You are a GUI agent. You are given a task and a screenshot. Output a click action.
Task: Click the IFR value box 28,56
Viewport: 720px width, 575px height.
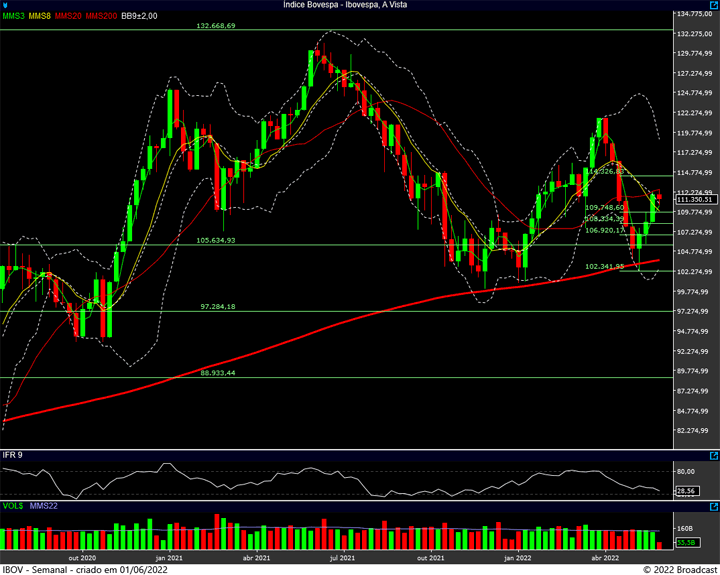click(686, 491)
